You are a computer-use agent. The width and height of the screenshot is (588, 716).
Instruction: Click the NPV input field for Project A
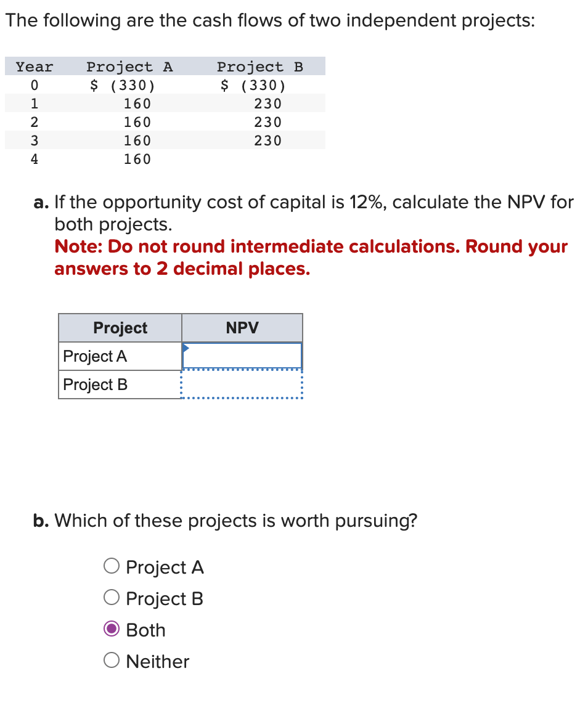click(242, 356)
